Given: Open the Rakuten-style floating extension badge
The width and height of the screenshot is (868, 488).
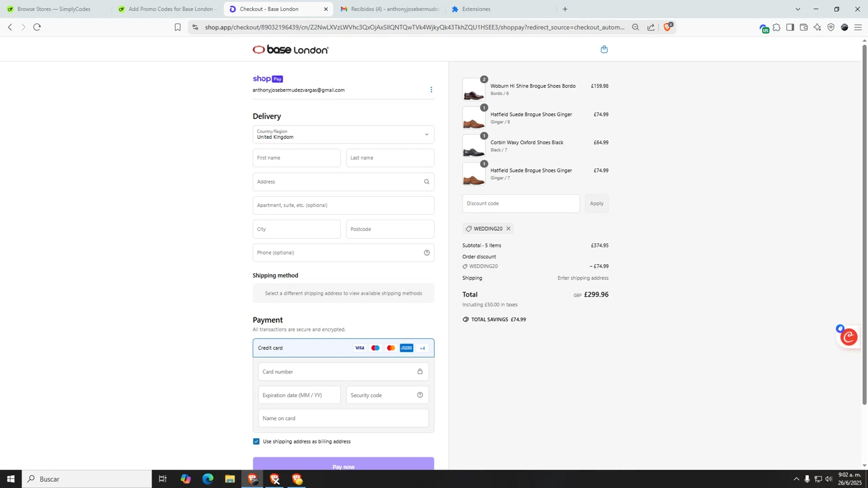Looking at the screenshot, I should (849, 337).
